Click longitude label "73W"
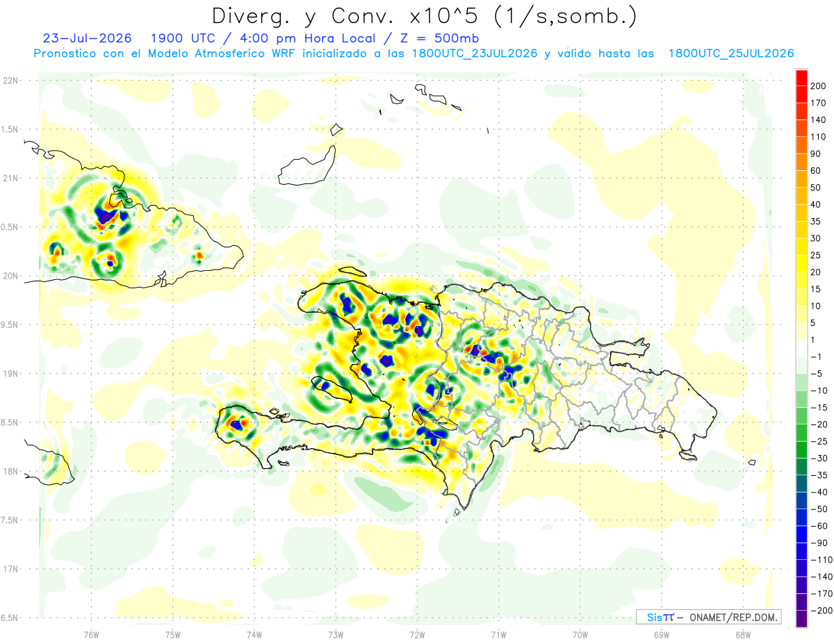Image resolution: width=834 pixels, height=644 pixels. [x=336, y=634]
